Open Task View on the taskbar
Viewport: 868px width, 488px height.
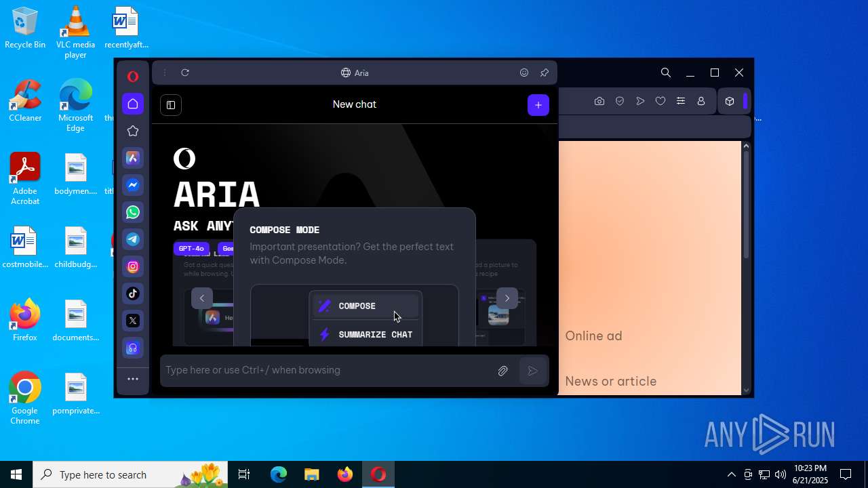tap(244, 474)
